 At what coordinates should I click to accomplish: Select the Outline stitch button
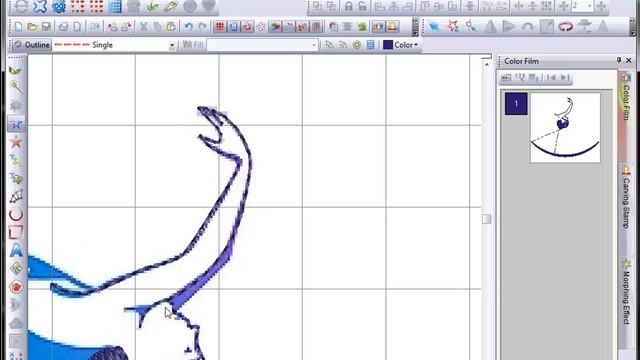click(32, 45)
